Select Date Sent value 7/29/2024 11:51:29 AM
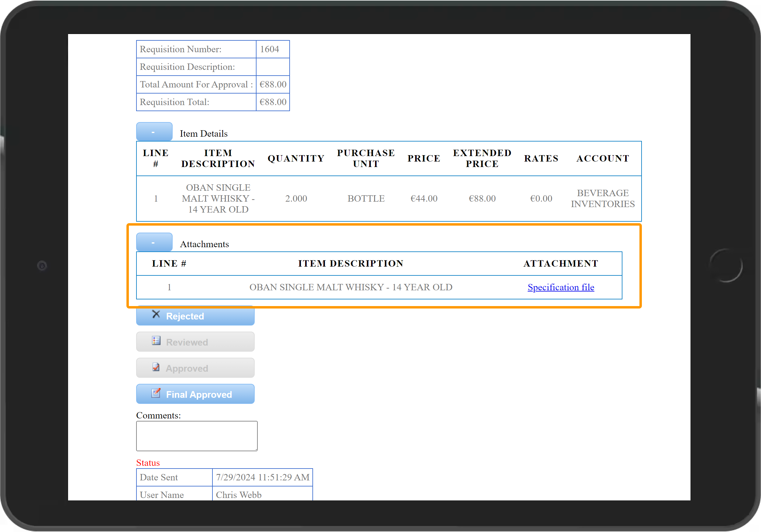The width and height of the screenshot is (761, 532). 263,478
